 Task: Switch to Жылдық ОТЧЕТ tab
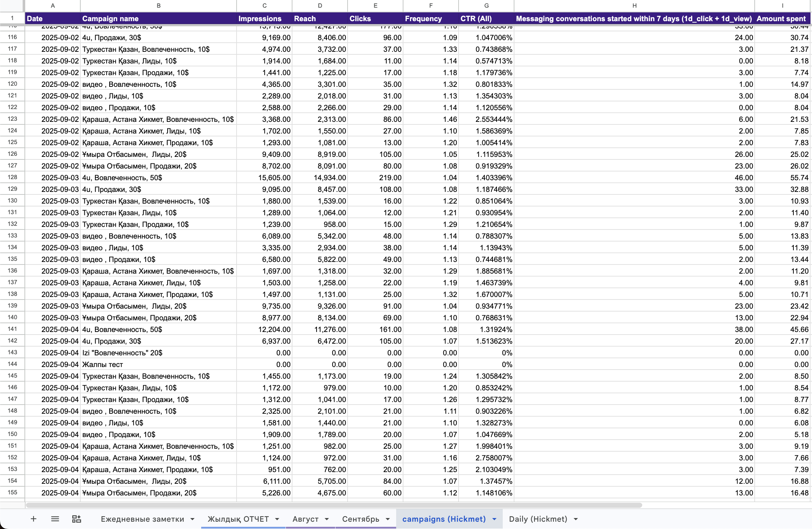tap(238, 519)
